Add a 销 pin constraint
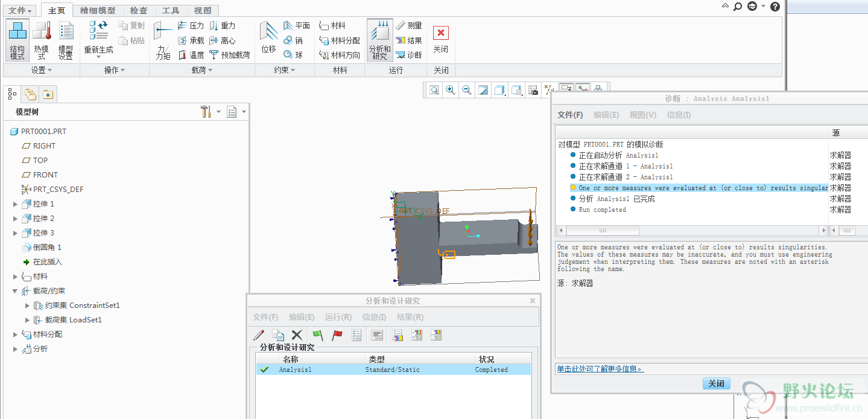This screenshot has width=868, height=419. tap(293, 40)
